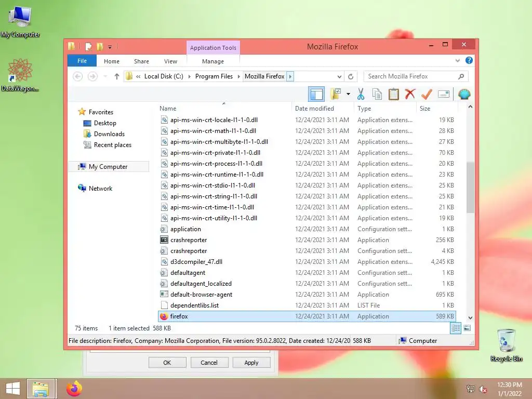Screen dimensions: 532x399
Task: Click the orange checkmark Properties icon
Action: [x=427, y=94]
